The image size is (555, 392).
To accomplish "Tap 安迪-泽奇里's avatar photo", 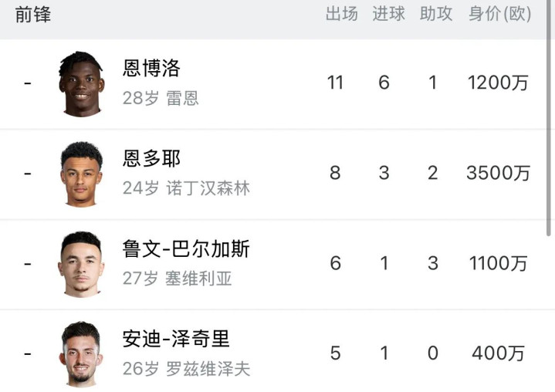I will coord(81,353).
